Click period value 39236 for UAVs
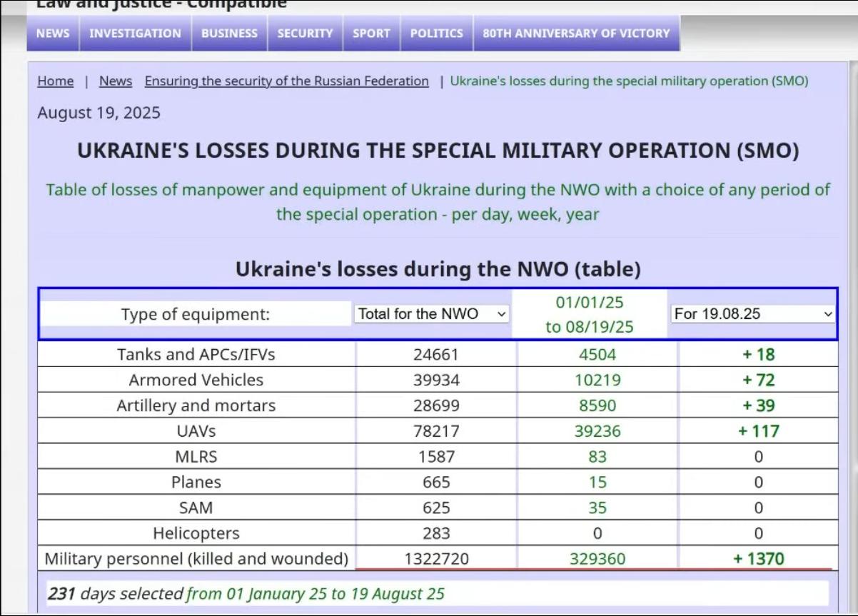The height and width of the screenshot is (616, 858). (597, 431)
